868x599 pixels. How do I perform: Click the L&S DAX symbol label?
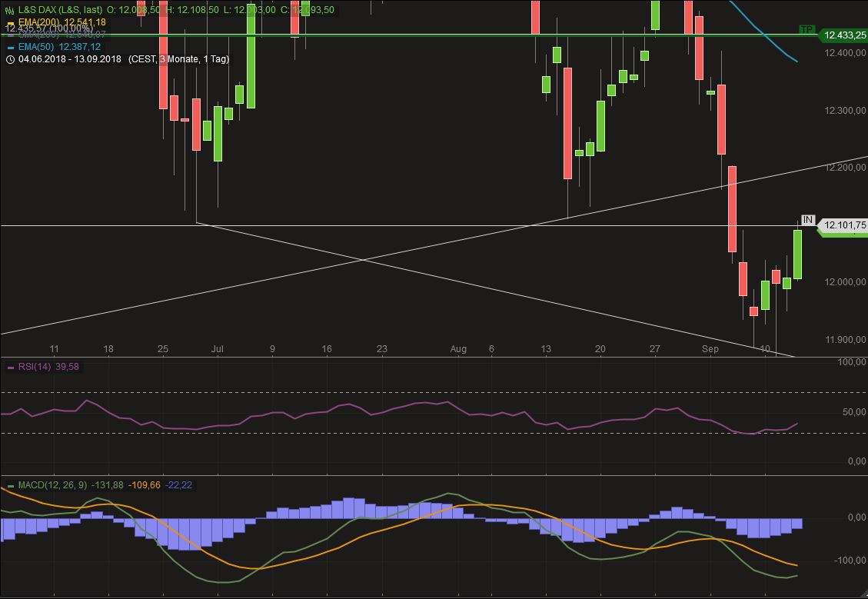[x=35, y=9]
